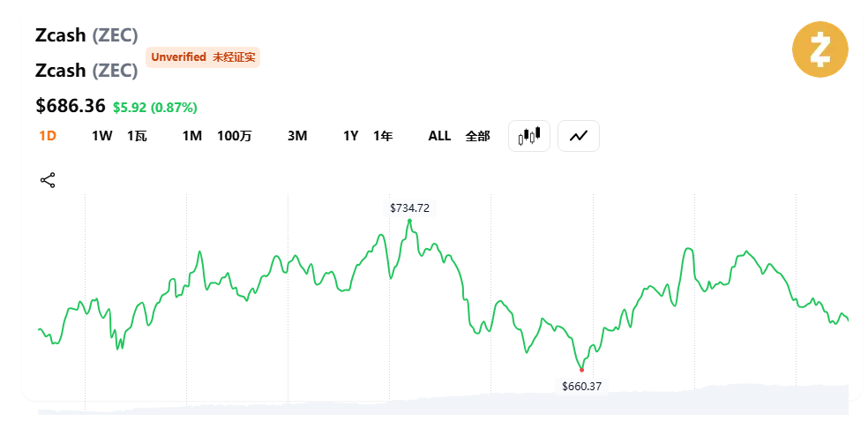Click the $686.36 current price
The width and height of the screenshot is (868, 422).
[71, 106]
